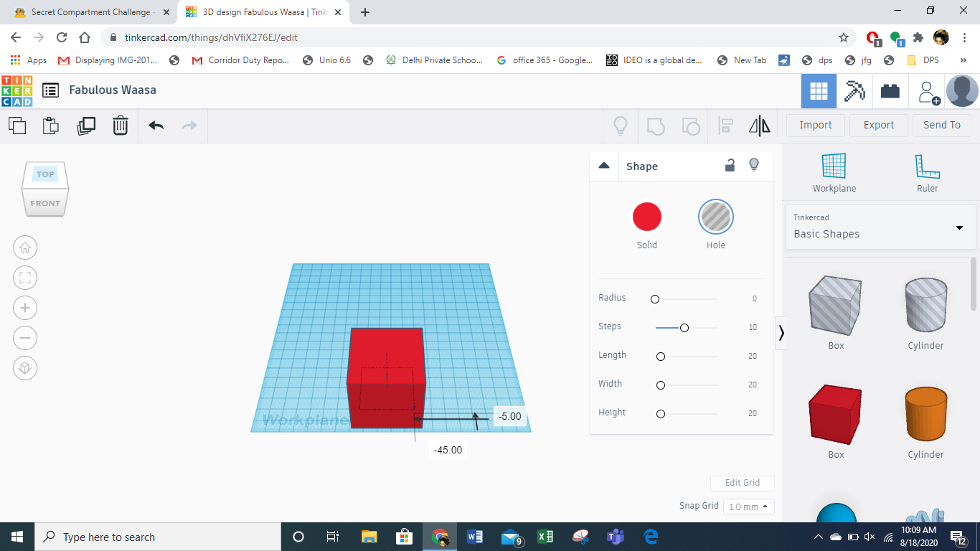Reload the page
Image resolution: width=980 pixels, height=551 pixels.
[62, 37]
